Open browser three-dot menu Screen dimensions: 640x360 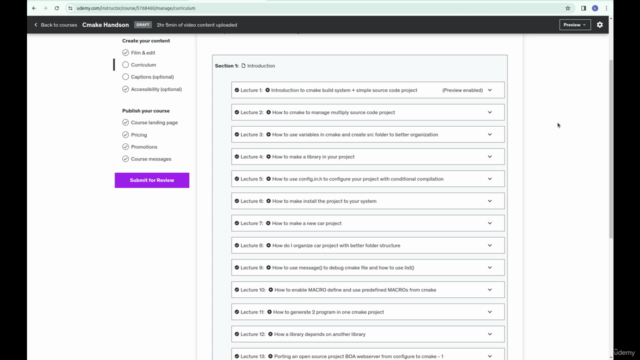[607, 8]
